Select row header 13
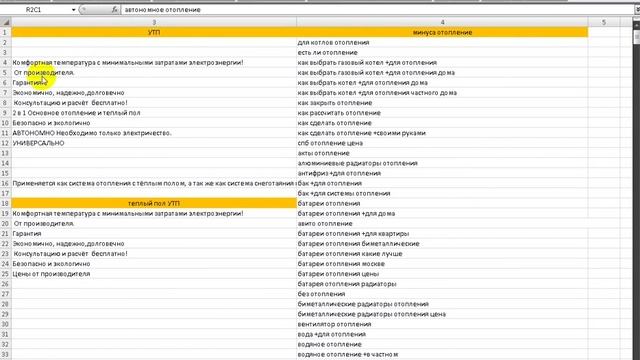The height and width of the screenshot is (360, 640). pos(5,153)
